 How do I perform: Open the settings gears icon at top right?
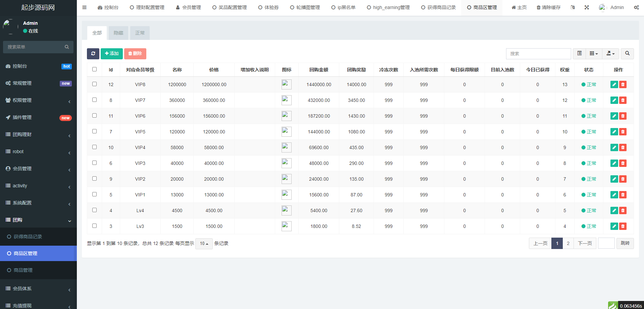click(x=636, y=7)
